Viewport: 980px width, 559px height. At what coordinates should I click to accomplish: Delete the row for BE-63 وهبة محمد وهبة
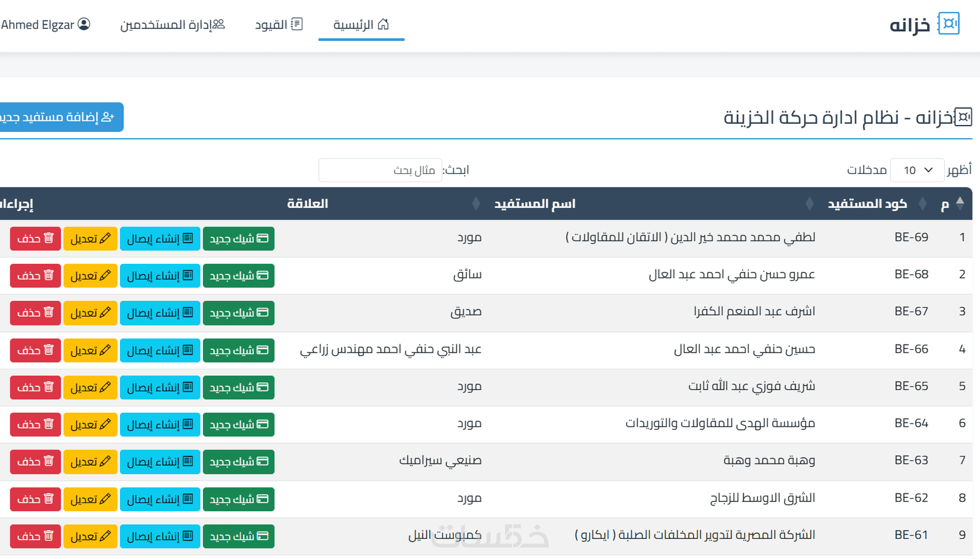pos(35,462)
